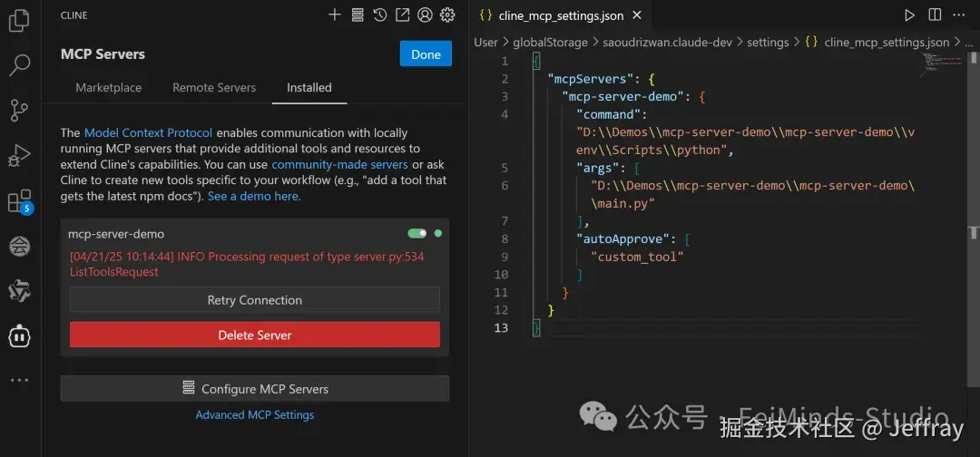
Task: Open editor More Actions ellipsis
Action: pyautogui.click(x=958, y=15)
